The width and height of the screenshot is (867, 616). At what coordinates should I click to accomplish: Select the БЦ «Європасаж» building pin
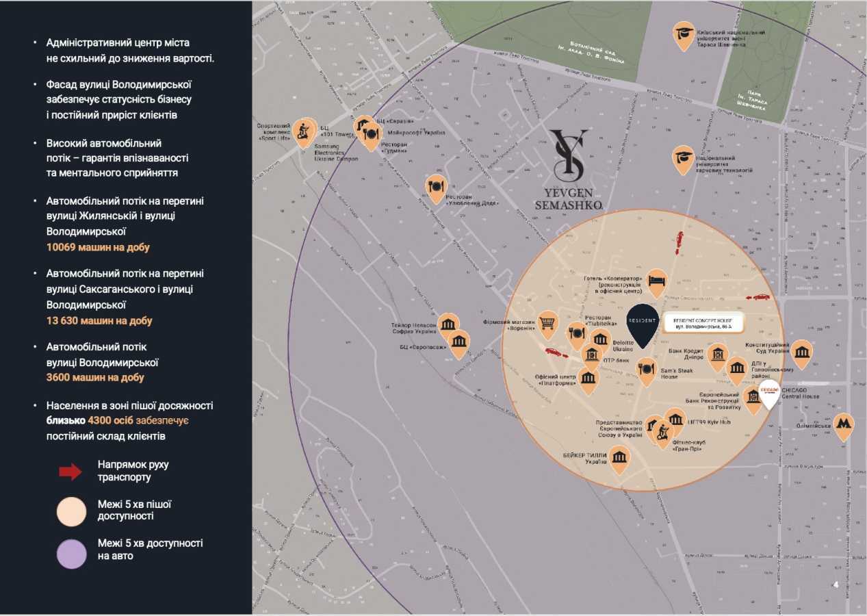click(x=458, y=342)
